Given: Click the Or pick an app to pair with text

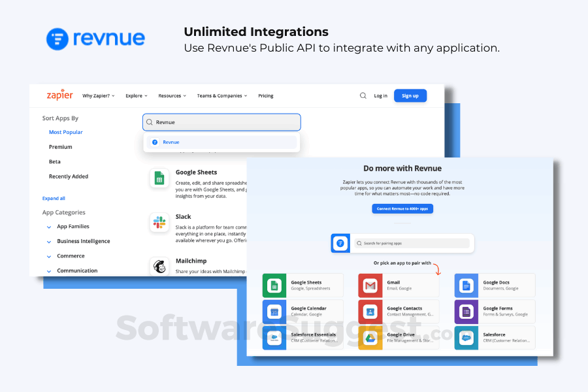Looking at the screenshot, I should tap(402, 263).
